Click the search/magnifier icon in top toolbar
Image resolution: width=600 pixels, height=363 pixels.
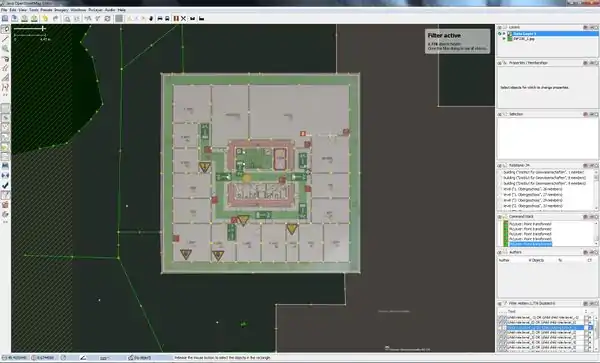(67, 18)
